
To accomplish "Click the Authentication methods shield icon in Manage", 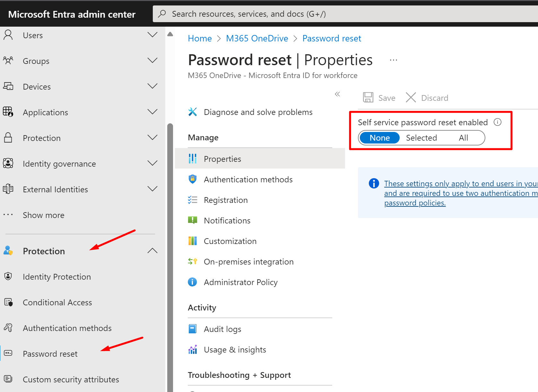I will coord(193,179).
